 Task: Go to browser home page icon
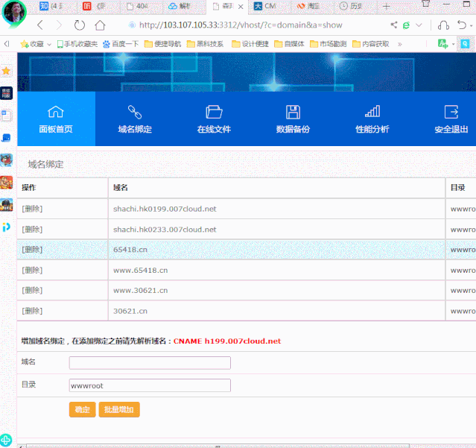(101, 25)
